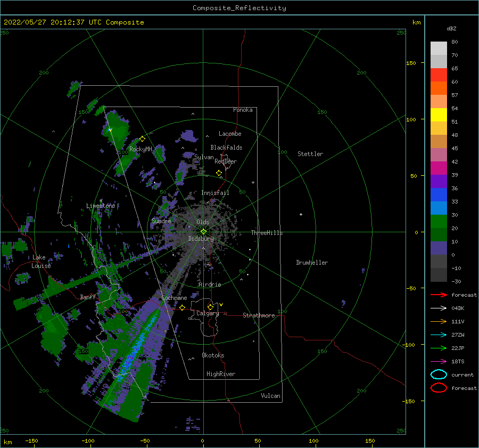Viewport: 479px width, 448px height.
Task: Click the yellow diamond marker below RedDeer
Action: (x=219, y=173)
